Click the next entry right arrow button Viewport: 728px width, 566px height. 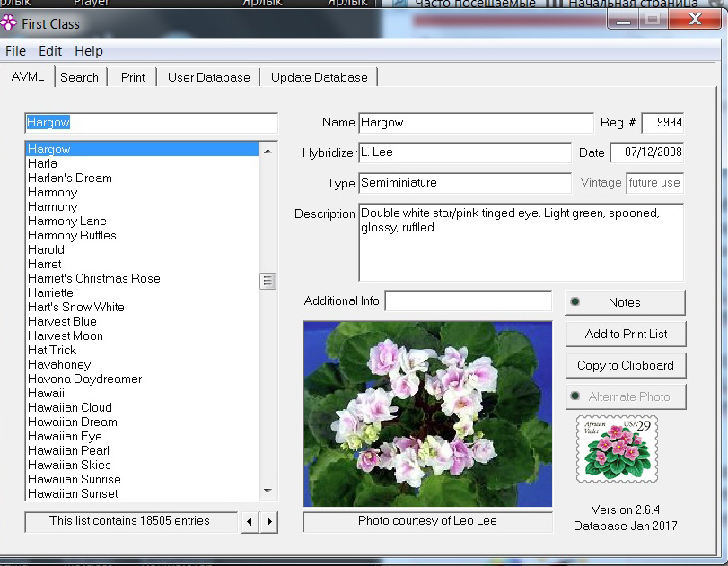pos(269,521)
